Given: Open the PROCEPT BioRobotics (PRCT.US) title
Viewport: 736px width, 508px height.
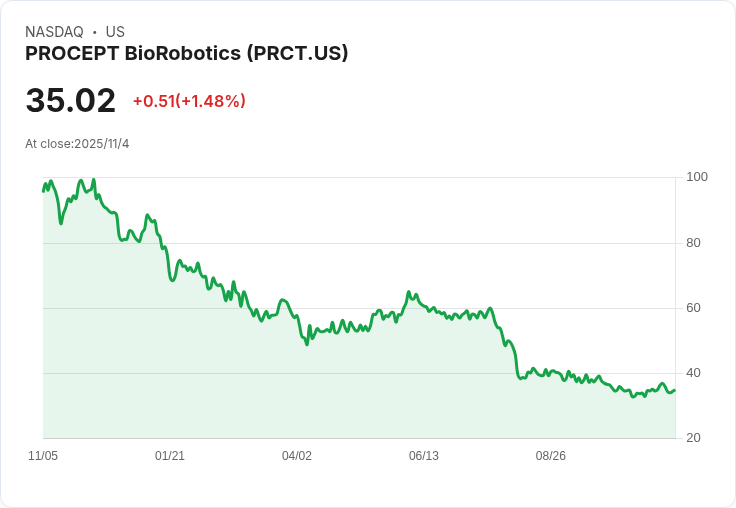Looking at the screenshot, I should [186, 54].
